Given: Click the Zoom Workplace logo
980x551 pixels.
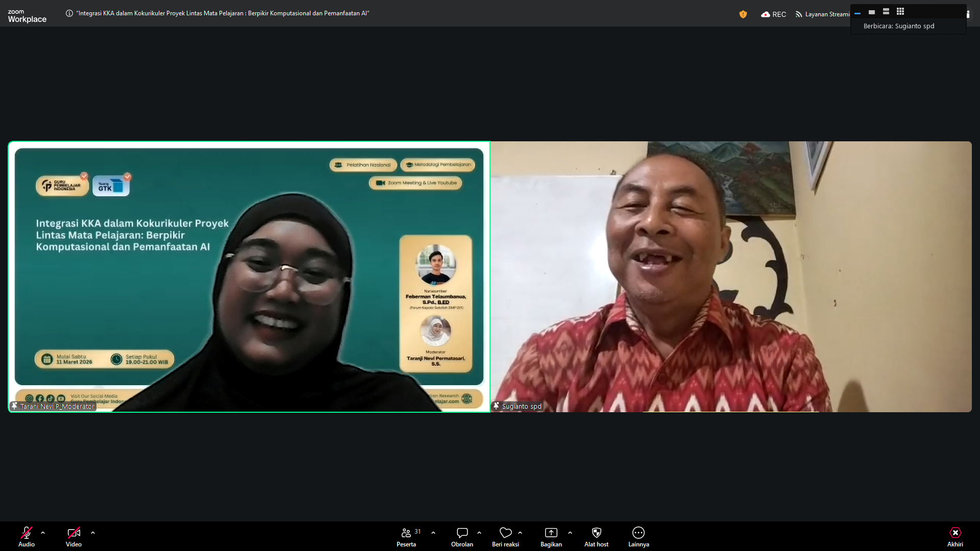Looking at the screenshot, I should tap(27, 16).
